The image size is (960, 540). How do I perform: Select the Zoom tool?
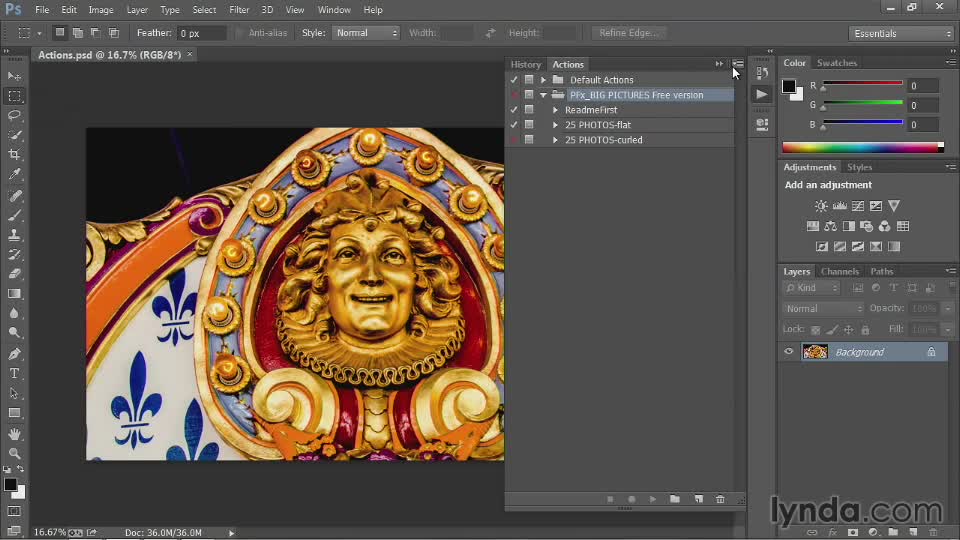point(14,454)
